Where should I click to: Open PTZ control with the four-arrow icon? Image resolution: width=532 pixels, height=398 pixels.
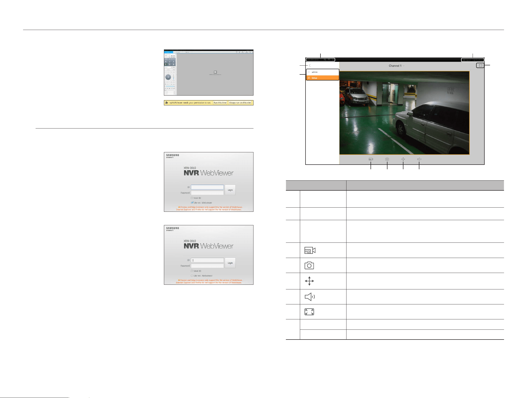click(403, 159)
